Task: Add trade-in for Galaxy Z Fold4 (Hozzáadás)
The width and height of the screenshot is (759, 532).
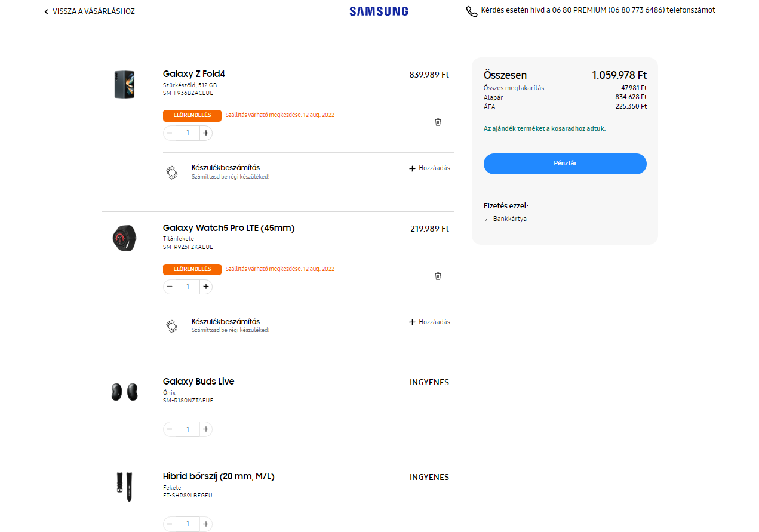Action: point(429,168)
